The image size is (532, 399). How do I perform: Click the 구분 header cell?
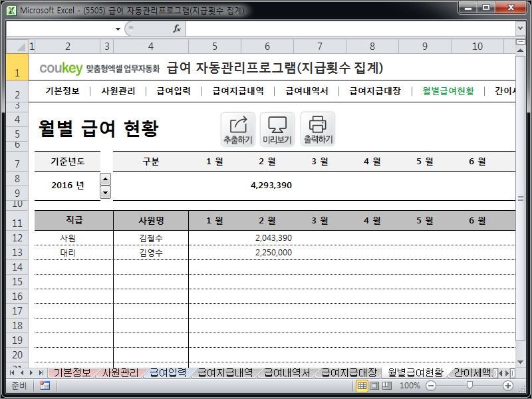click(x=151, y=161)
